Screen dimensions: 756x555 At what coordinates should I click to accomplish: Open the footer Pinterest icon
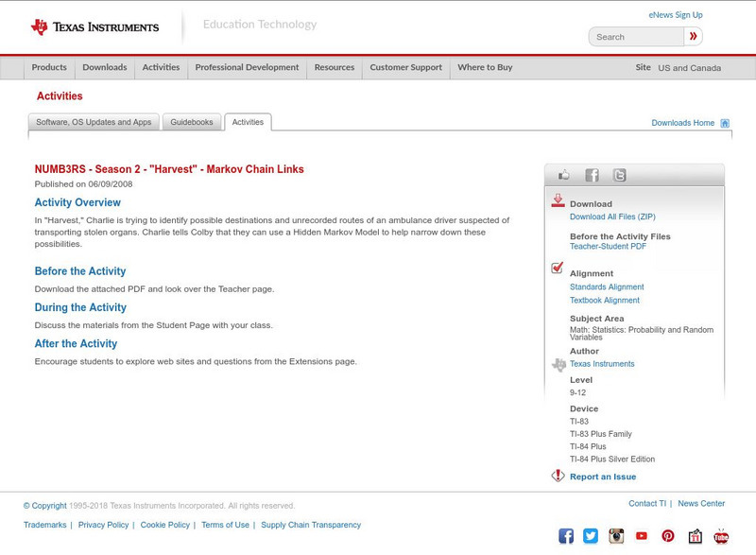(x=668, y=536)
